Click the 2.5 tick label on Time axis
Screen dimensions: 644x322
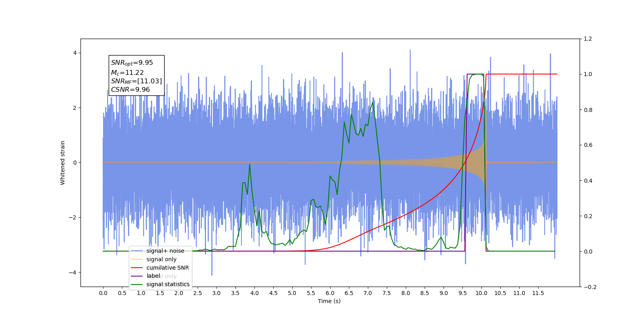pyautogui.click(x=198, y=293)
